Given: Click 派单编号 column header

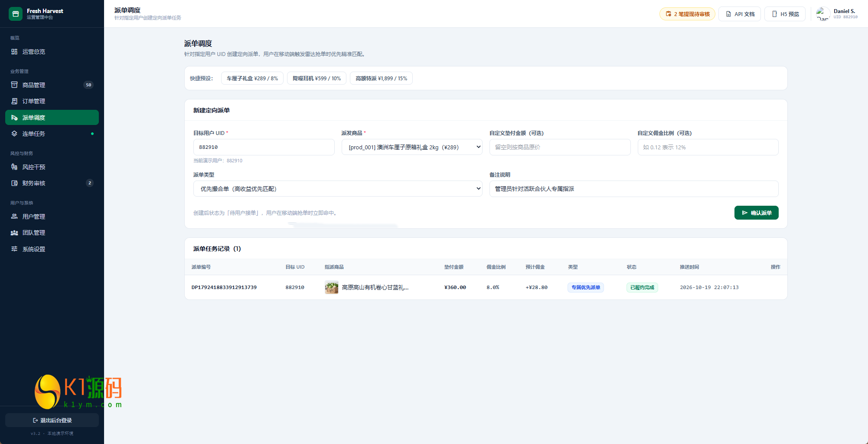Looking at the screenshot, I should tap(201, 267).
